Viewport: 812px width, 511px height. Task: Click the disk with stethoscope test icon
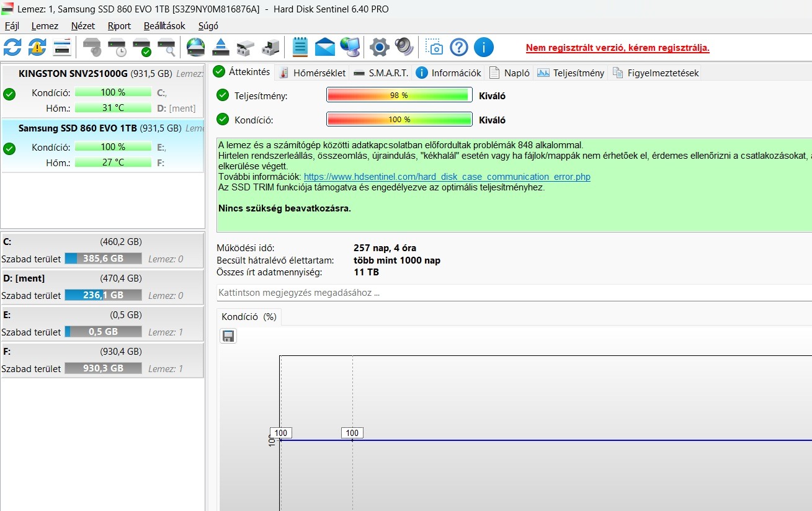92,47
